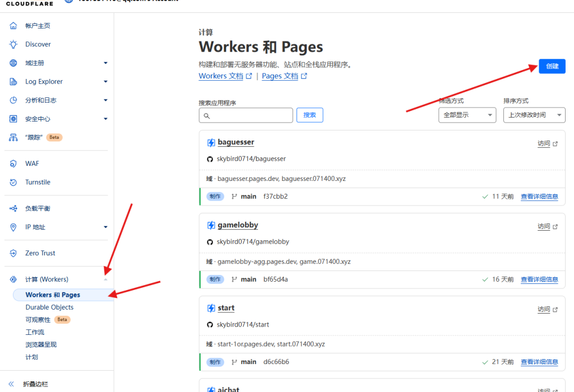
Task: Click the start Pages project icon
Action: [x=211, y=308]
